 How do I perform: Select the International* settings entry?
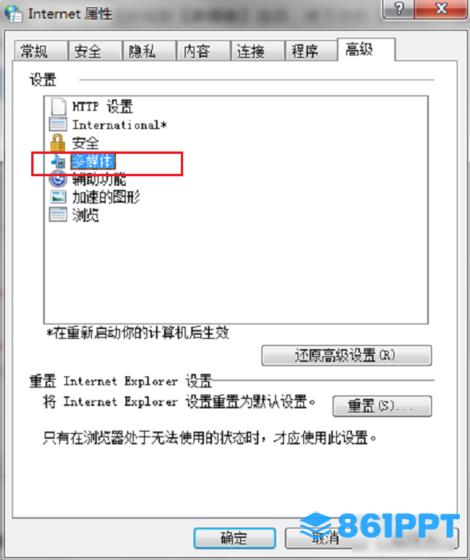click(119, 125)
